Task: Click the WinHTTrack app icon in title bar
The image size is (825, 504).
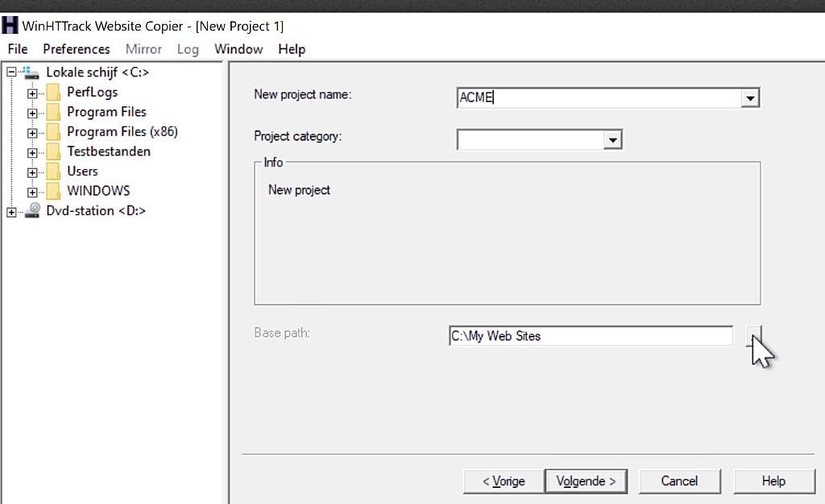Action: click(x=10, y=25)
